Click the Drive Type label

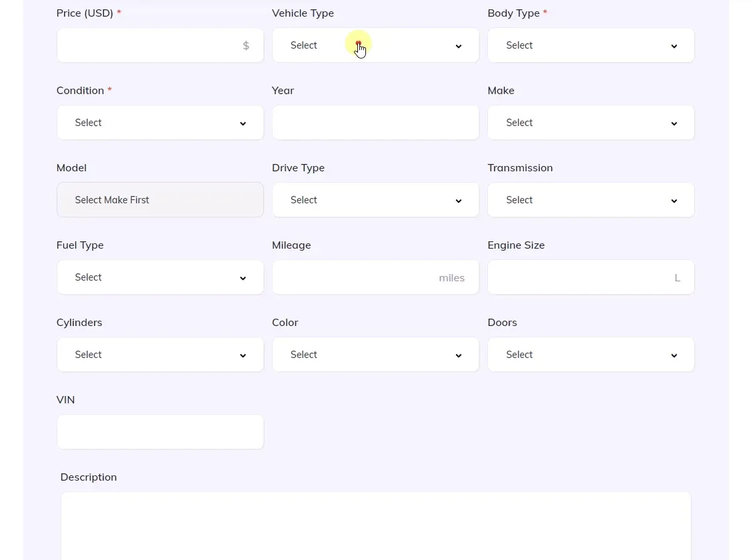click(x=298, y=168)
